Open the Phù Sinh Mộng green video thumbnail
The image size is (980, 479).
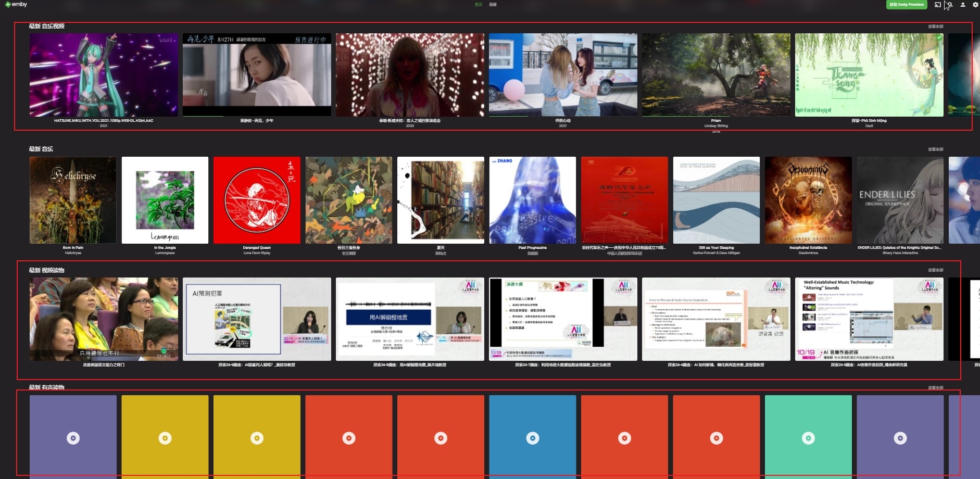pos(869,75)
